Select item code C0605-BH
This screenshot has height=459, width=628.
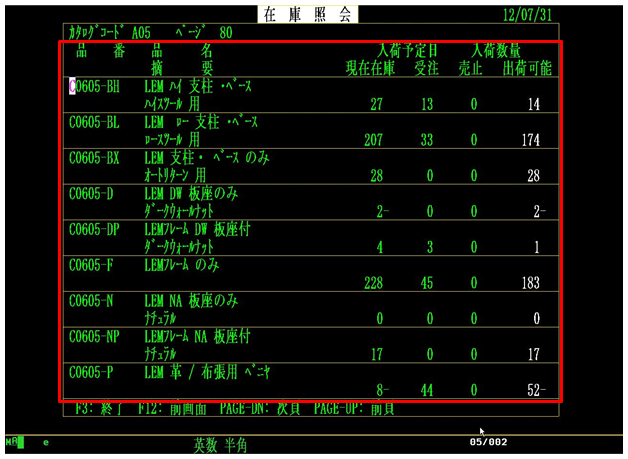94,87
